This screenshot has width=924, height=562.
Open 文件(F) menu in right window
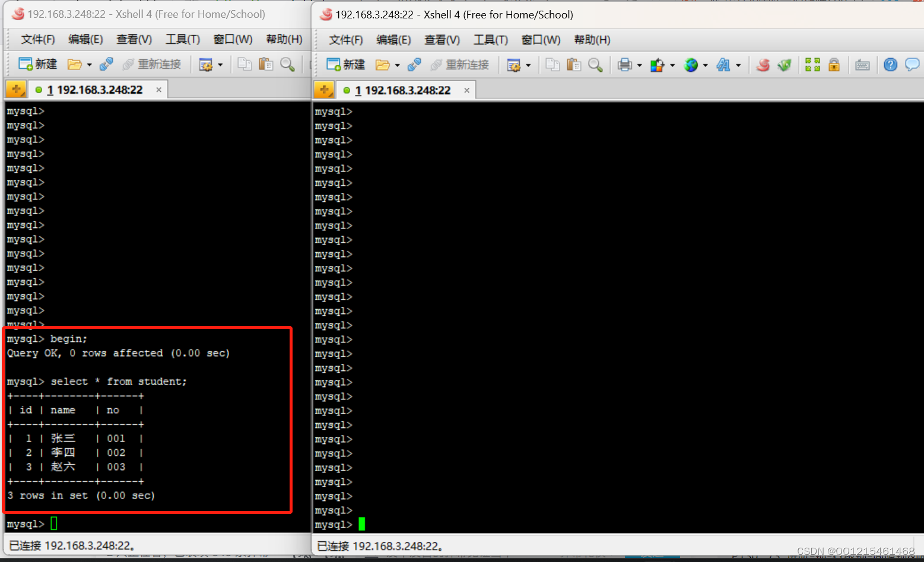tap(346, 40)
